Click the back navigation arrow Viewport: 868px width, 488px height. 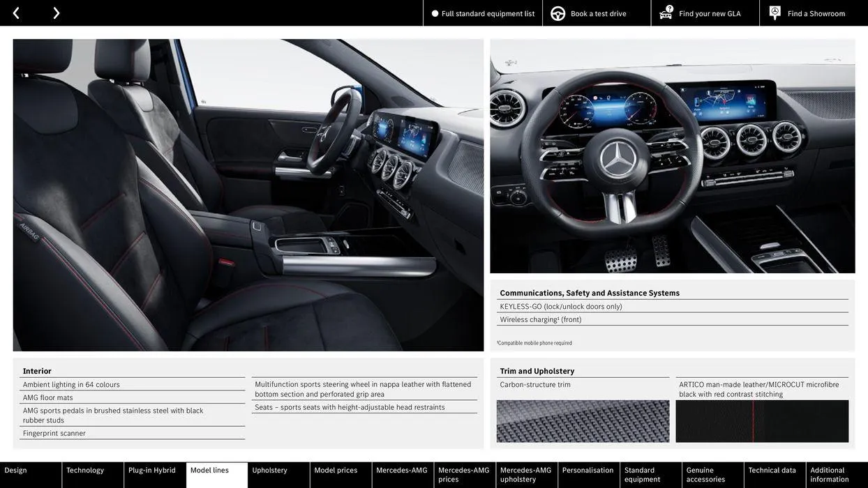(15, 11)
